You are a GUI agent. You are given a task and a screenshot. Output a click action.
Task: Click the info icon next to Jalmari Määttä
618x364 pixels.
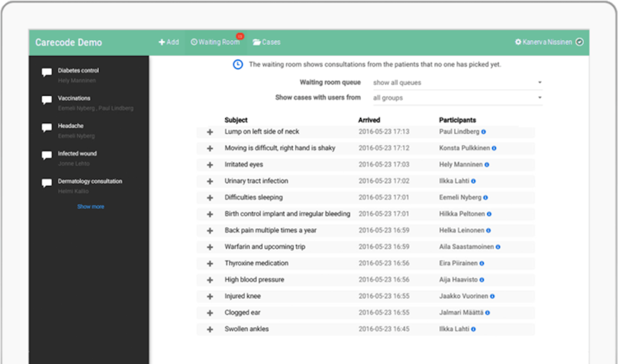[x=487, y=313]
